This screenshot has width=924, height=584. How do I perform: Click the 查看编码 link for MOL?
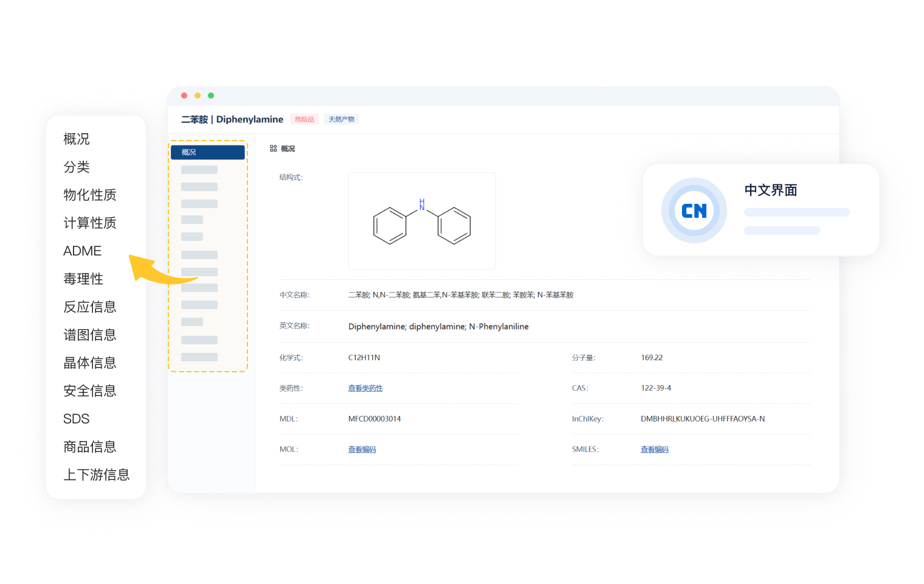point(362,450)
